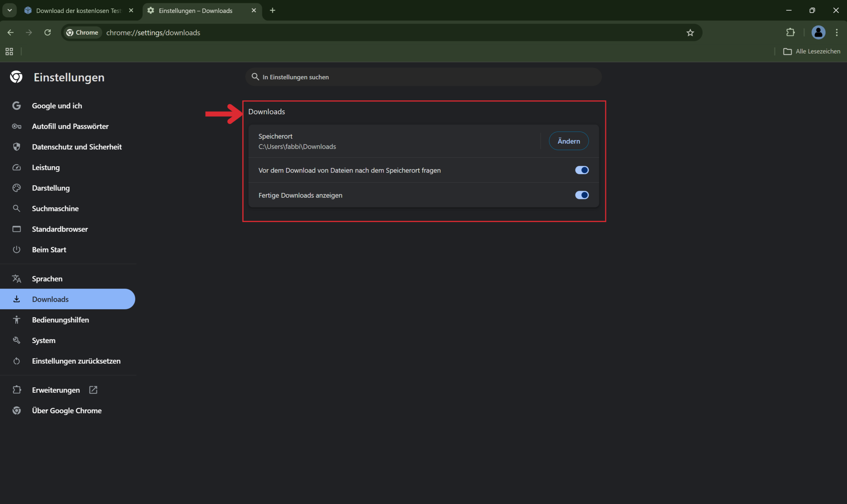Click the back navigation arrow
This screenshot has width=847, height=504.
coord(11,33)
